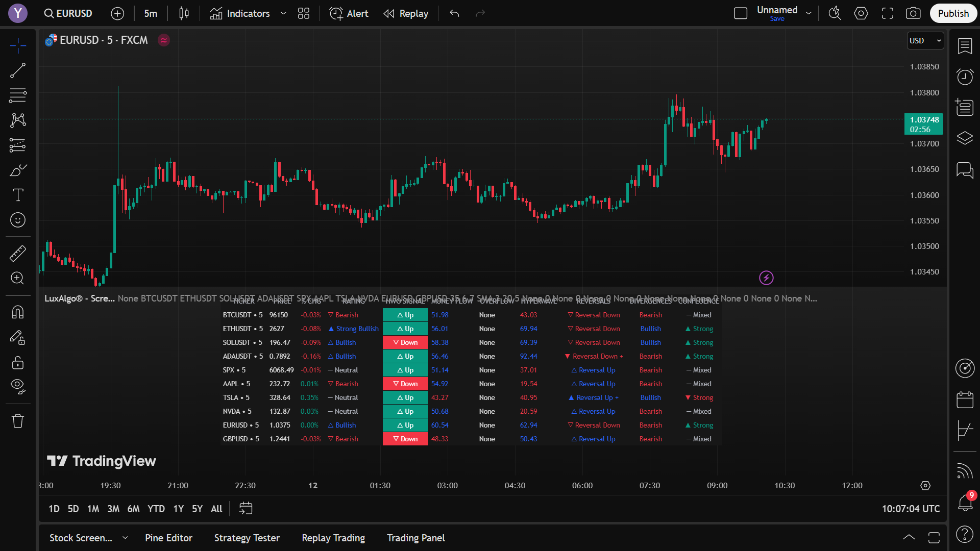
Task: Click the trash remove objects icon
Action: click(18, 421)
